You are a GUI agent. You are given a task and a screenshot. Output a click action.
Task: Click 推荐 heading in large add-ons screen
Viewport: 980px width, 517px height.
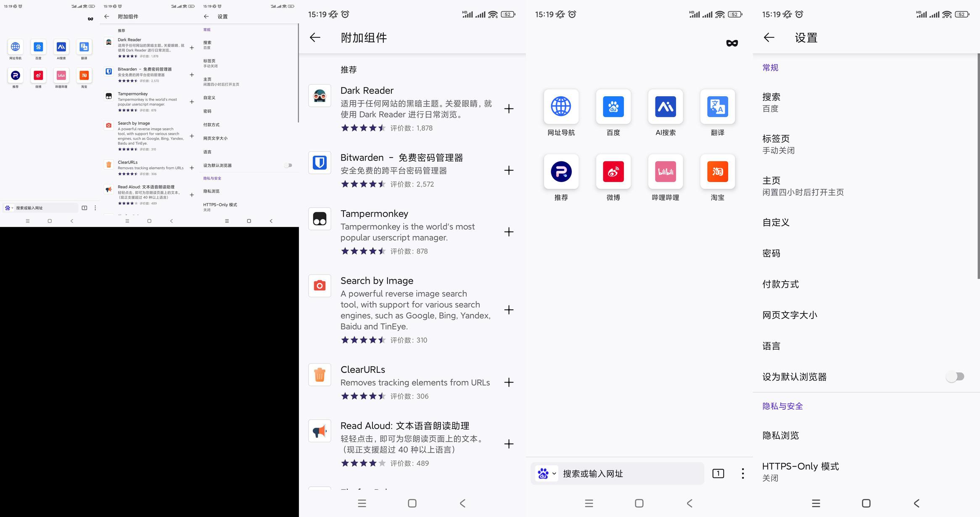tap(349, 70)
